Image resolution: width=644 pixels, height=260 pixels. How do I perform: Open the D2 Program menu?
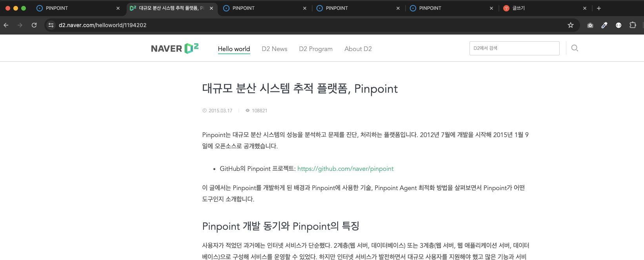click(x=316, y=49)
